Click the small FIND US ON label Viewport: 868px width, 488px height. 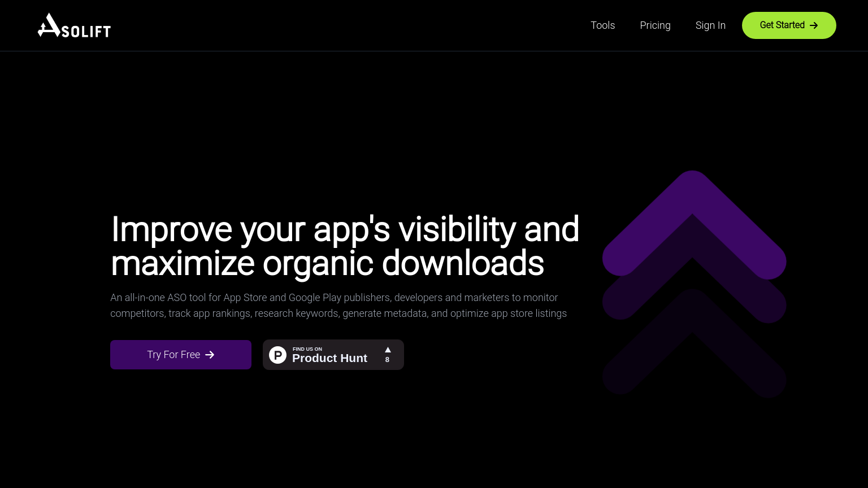307,349
